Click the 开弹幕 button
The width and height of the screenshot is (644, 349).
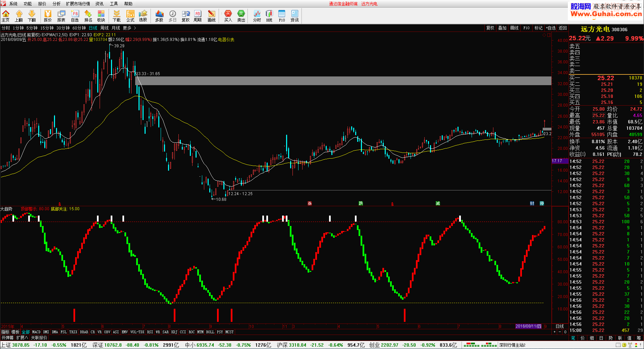7,338
